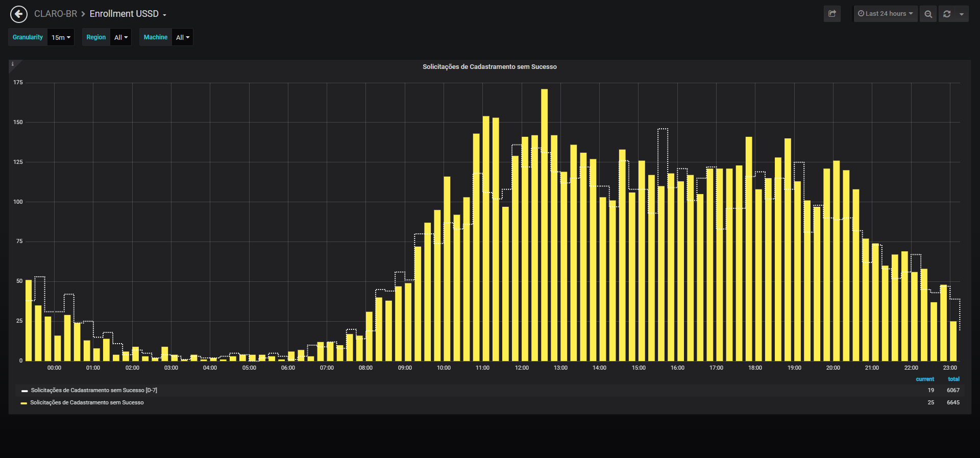Image resolution: width=980 pixels, height=458 pixels.
Task: Click the 12:00 label on the time axis
Action: (x=522, y=368)
